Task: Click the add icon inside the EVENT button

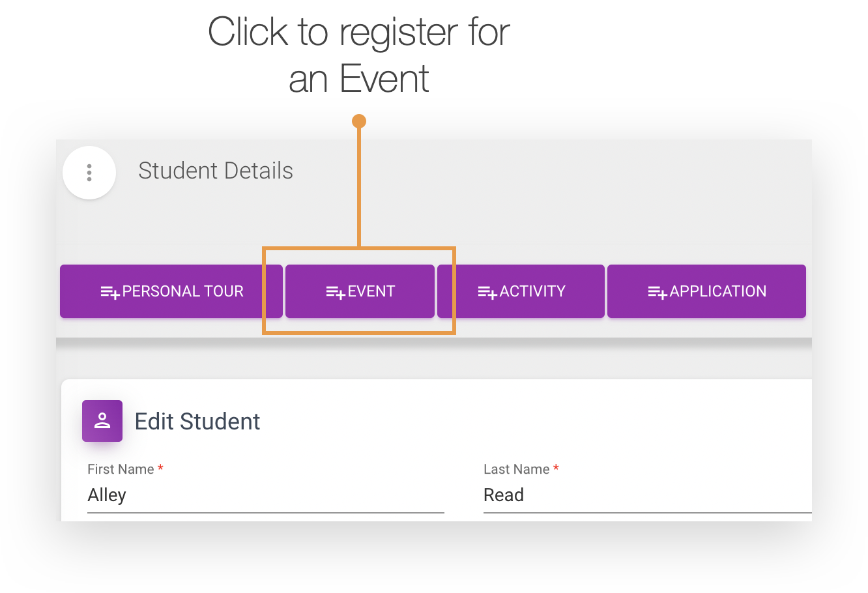Action: click(337, 291)
